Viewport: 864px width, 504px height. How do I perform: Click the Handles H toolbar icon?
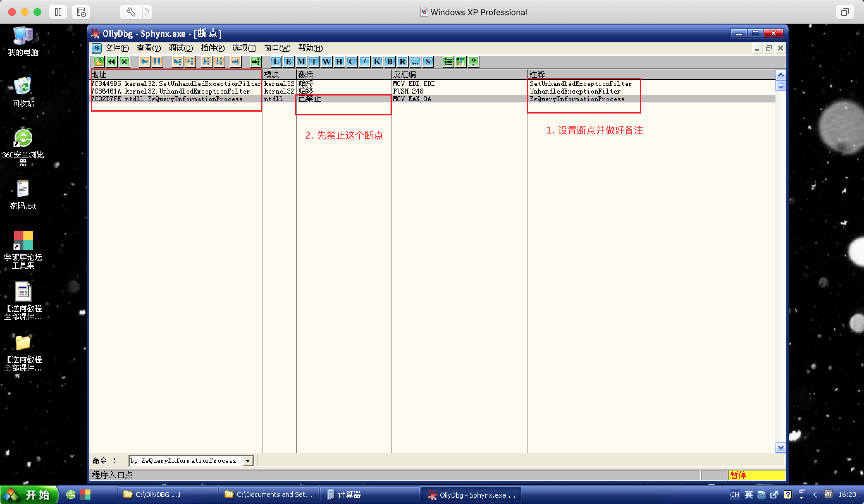pos(339,62)
